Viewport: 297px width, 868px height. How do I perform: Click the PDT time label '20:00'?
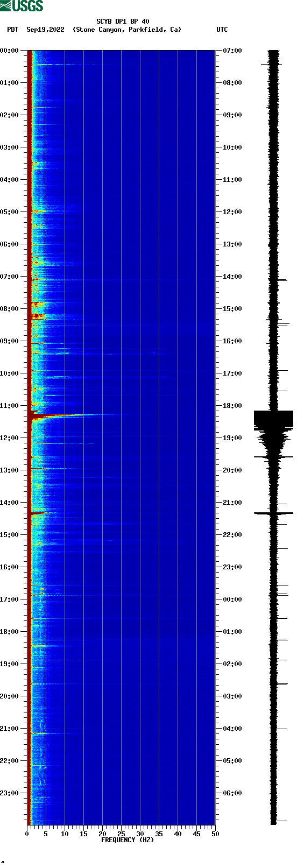click(10, 696)
